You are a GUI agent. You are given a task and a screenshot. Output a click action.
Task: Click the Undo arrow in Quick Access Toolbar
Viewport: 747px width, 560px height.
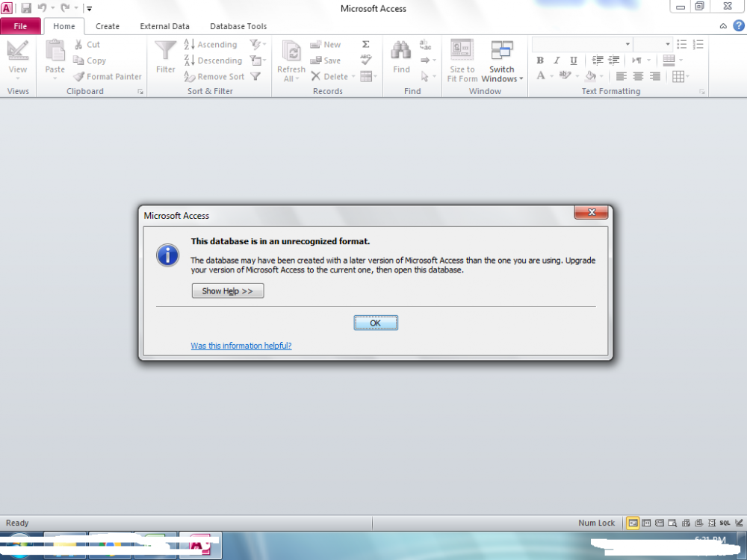[x=43, y=7]
